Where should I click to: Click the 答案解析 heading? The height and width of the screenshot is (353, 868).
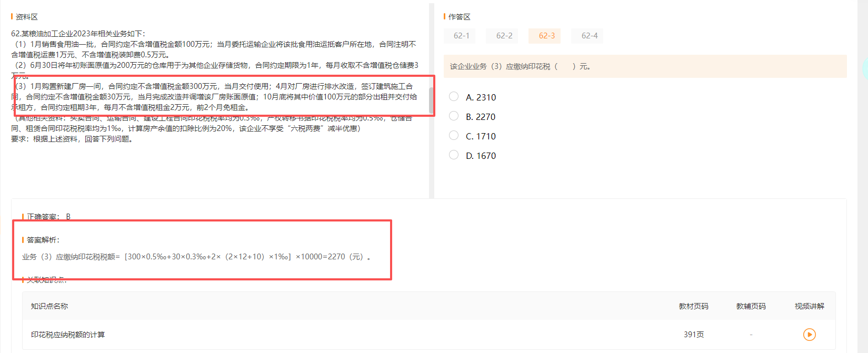(43, 240)
